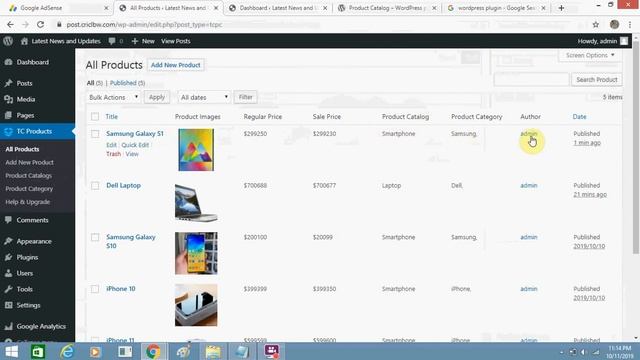Click the Tools wrench icon in sidebar

[8, 289]
